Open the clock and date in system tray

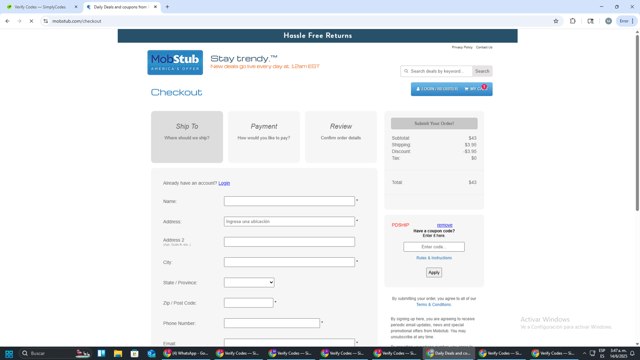[618, 353]
